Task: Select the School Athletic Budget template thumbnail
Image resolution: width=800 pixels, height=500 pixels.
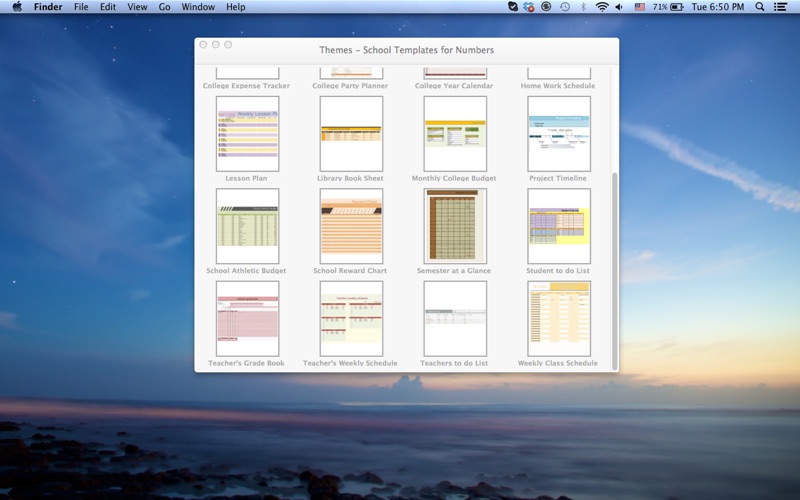Action: pos(247,226)
